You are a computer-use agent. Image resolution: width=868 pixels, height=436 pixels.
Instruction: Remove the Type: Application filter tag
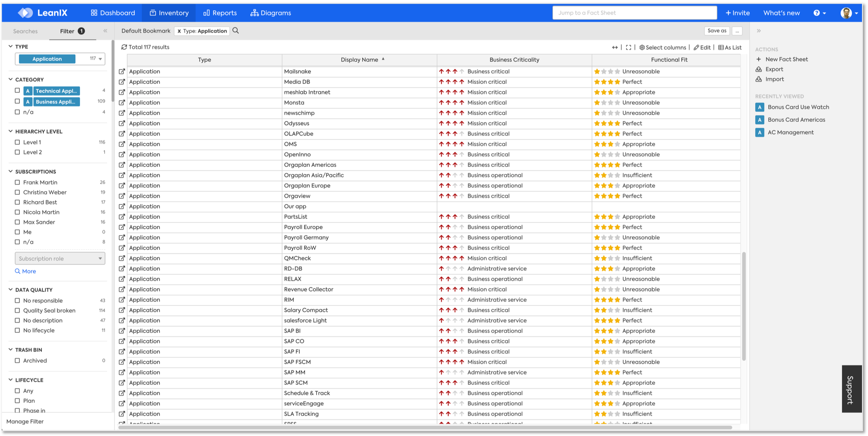179,31
